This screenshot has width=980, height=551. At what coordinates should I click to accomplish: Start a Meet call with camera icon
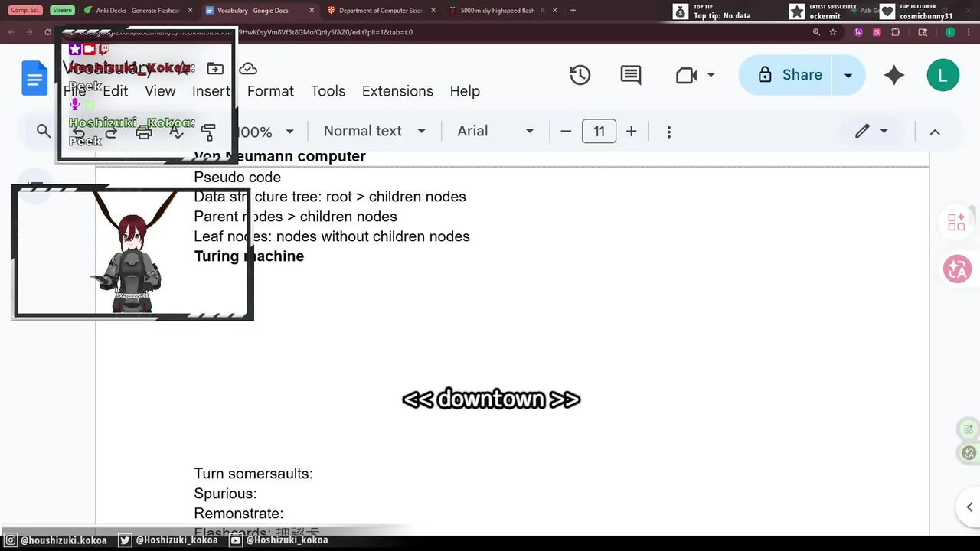pyautogui.click(x=686, y=75)
